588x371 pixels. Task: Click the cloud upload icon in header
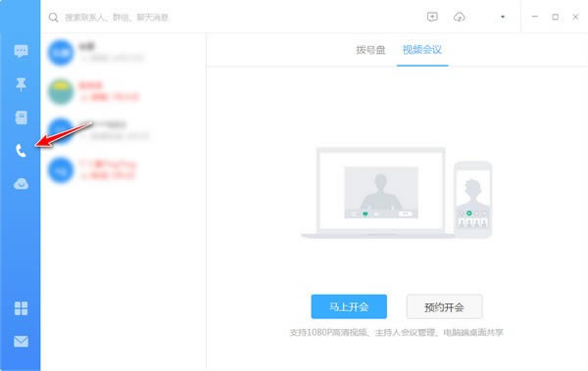[460, 17]
